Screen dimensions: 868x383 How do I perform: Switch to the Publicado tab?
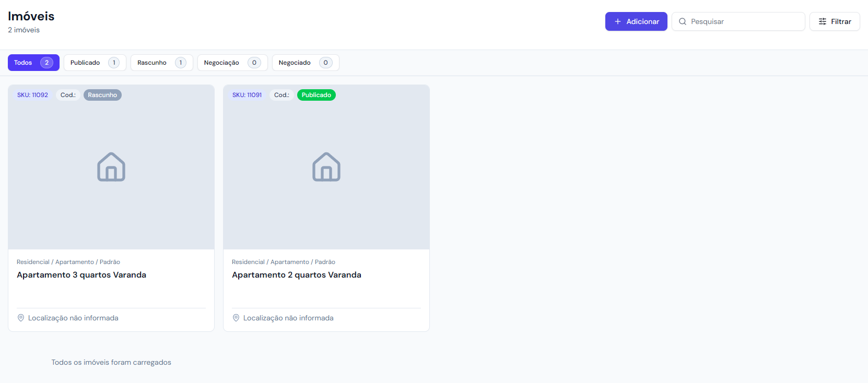[x=95, y=63]
